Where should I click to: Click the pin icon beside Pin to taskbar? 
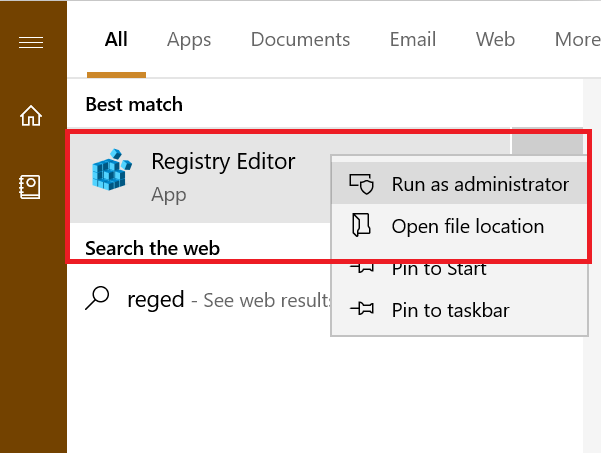(361, 309)
